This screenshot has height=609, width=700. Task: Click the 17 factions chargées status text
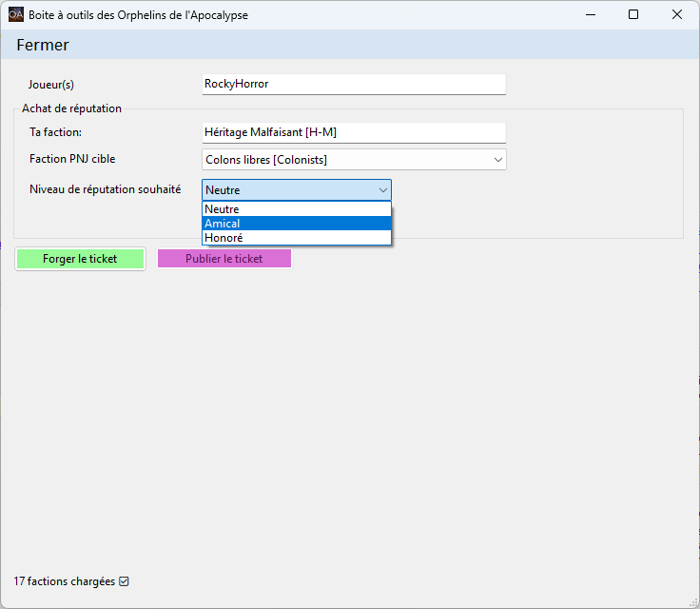(x=64, y=581)
